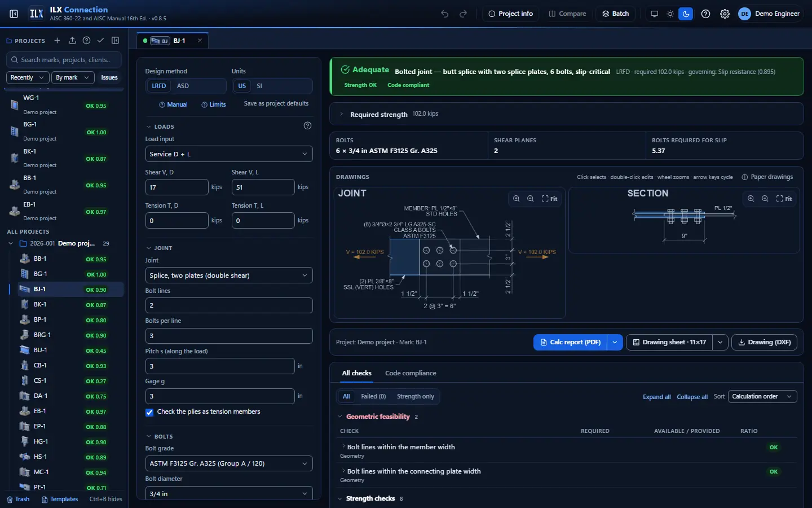Click the Expand all link

point(656,397)
